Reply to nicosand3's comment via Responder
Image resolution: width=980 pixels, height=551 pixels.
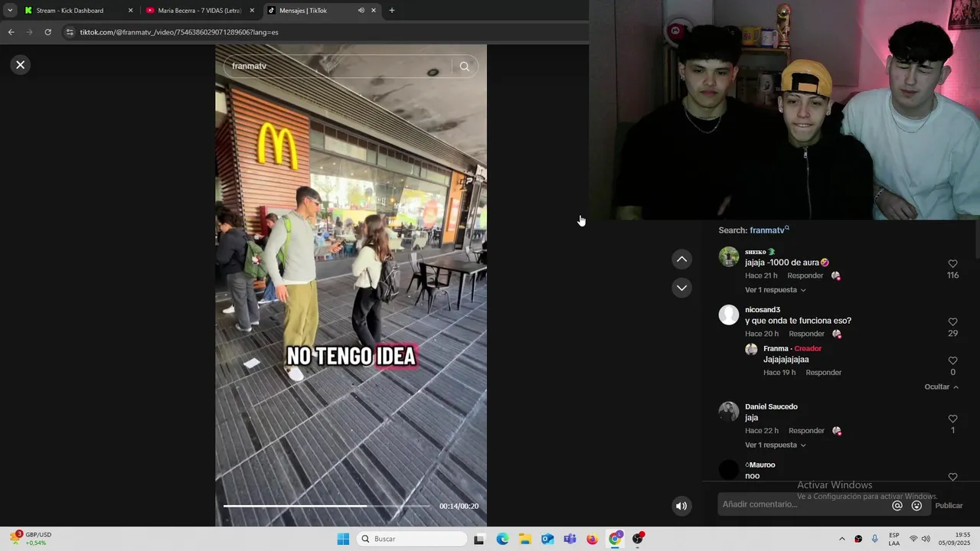coord(807,334)
